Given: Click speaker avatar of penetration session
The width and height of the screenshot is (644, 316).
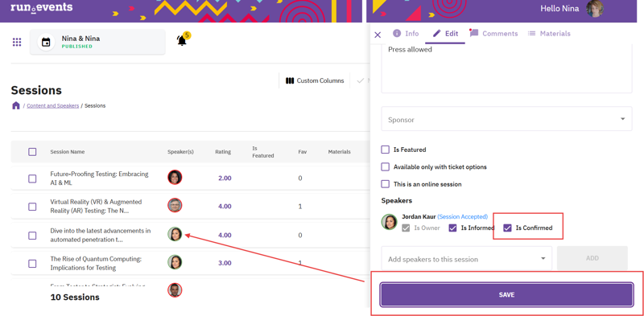Looking at the screenshot, I should (175, 234).
